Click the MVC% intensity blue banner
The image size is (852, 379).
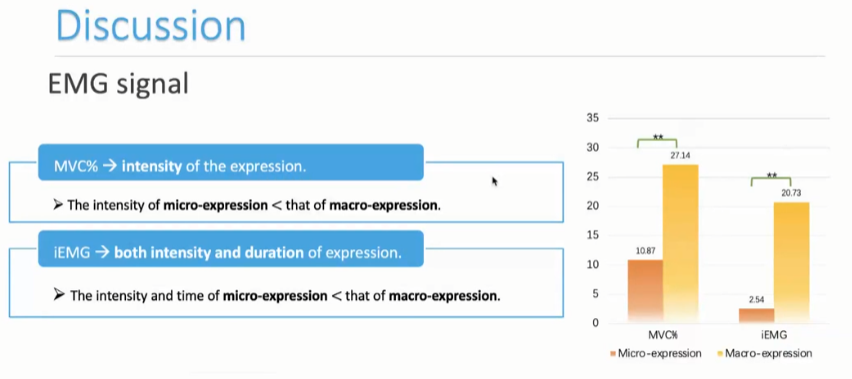tap(230, 162)
